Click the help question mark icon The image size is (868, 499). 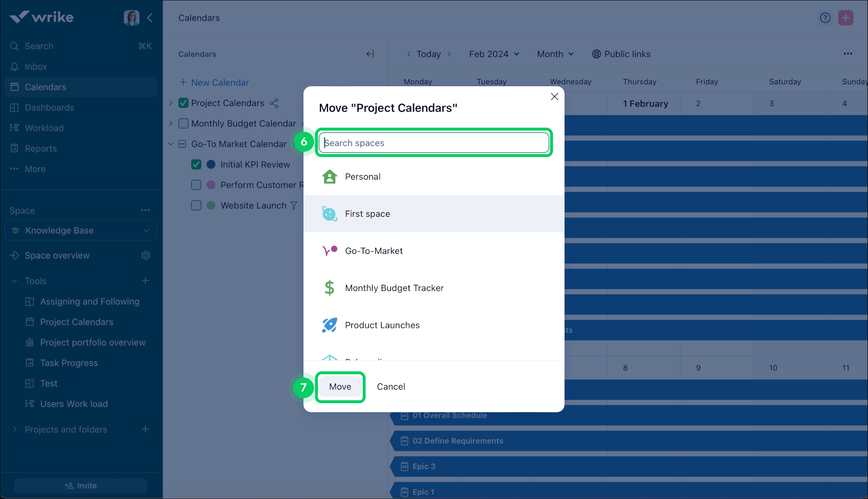point(825,18)
